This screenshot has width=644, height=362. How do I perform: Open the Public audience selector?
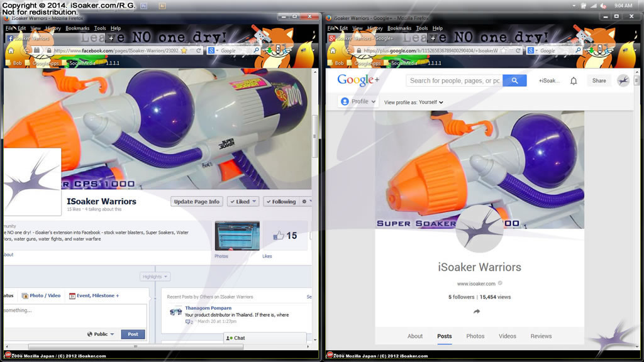101,334
